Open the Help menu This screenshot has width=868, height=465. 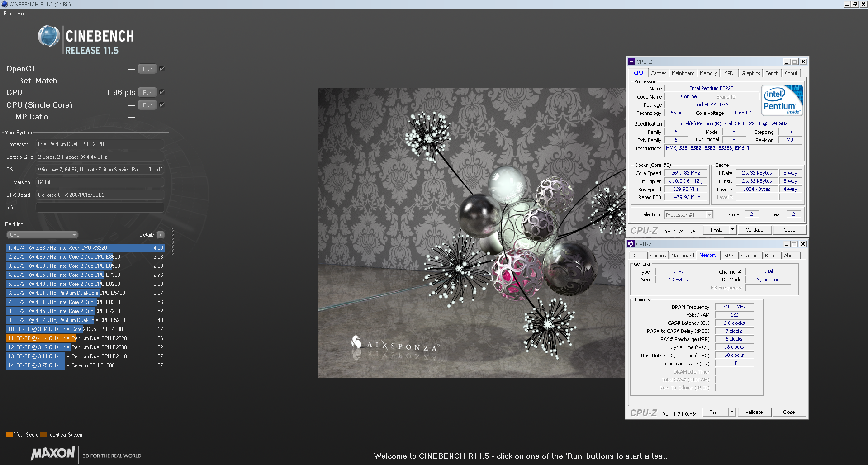pos(22,14)
